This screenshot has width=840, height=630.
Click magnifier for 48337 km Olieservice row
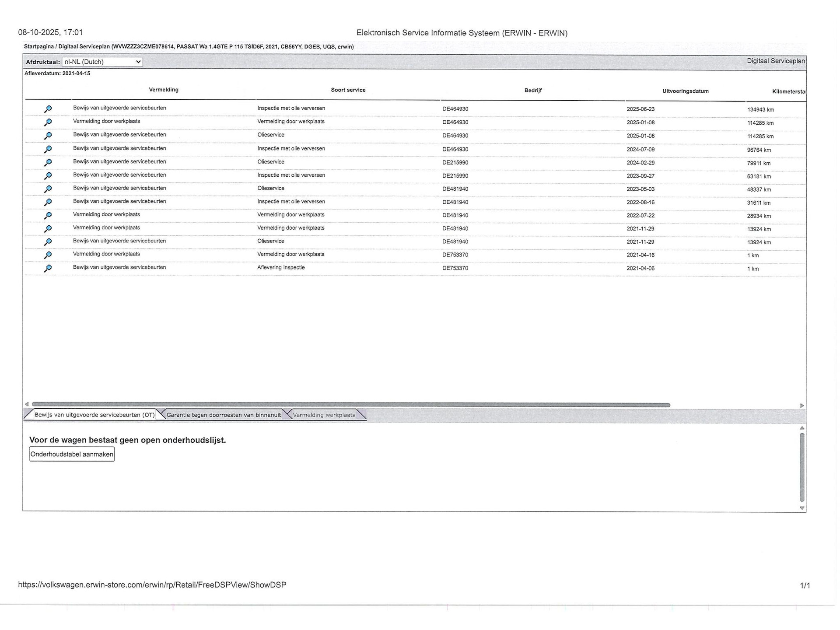48,189
